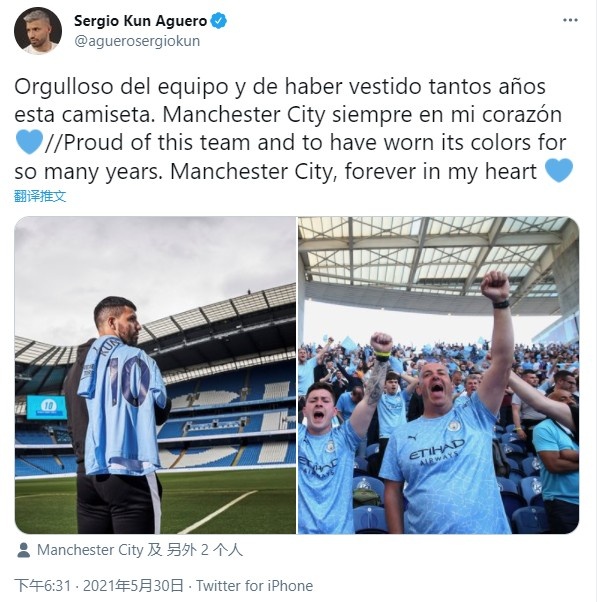This screenshot has height=602, width=597.
Task: Click the blue verified badge
Action: coord(219,21)
